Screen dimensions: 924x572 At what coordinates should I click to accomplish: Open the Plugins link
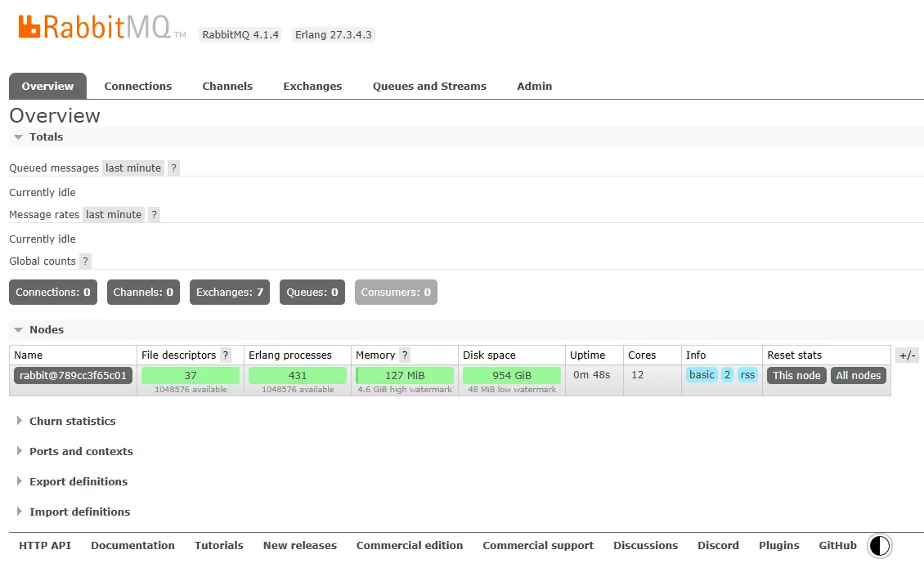tap(778, 546)
